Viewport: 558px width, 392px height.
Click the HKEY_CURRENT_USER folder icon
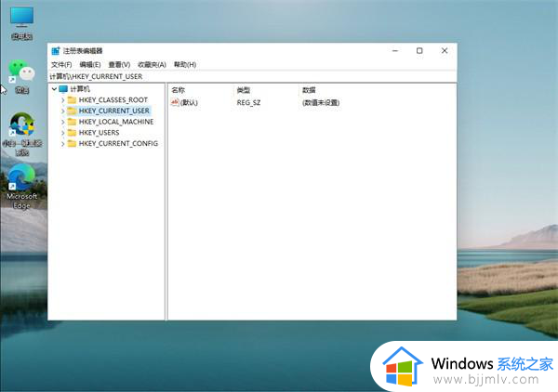[x=72, y=111]
